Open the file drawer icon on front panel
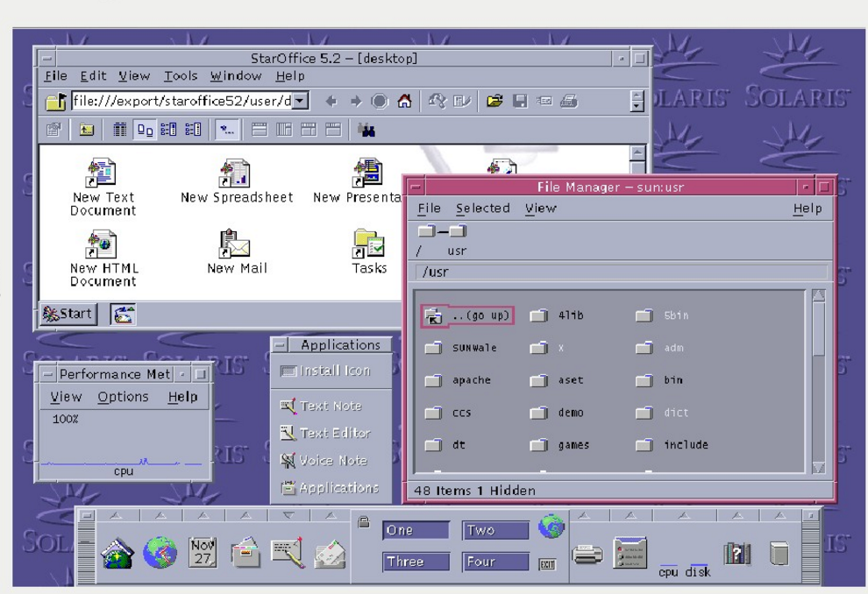The image size is (868, 594). coord(245,552)
